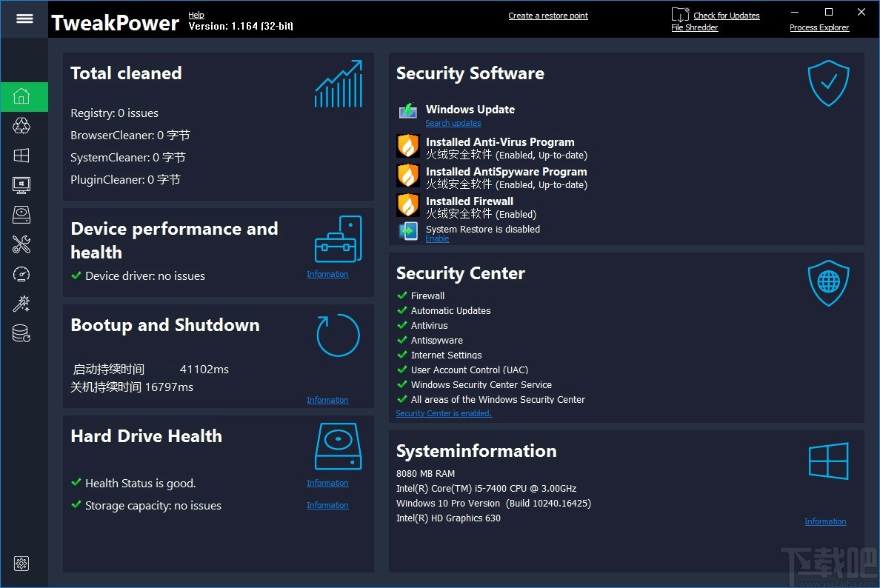
Task: Click the System Restore icon
Action: point(408,230)
